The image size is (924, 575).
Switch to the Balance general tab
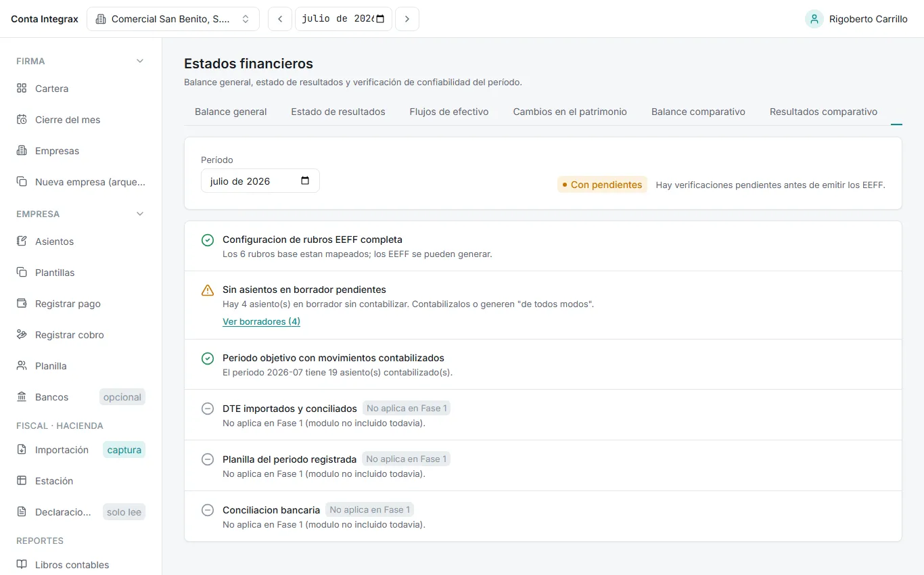pyautogui.click(x=231, y=112)
